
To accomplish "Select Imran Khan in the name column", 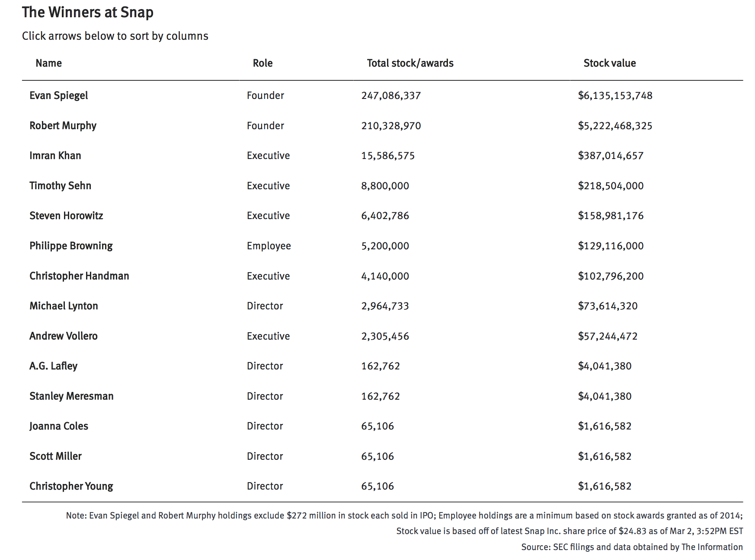I will coord(55,156).
